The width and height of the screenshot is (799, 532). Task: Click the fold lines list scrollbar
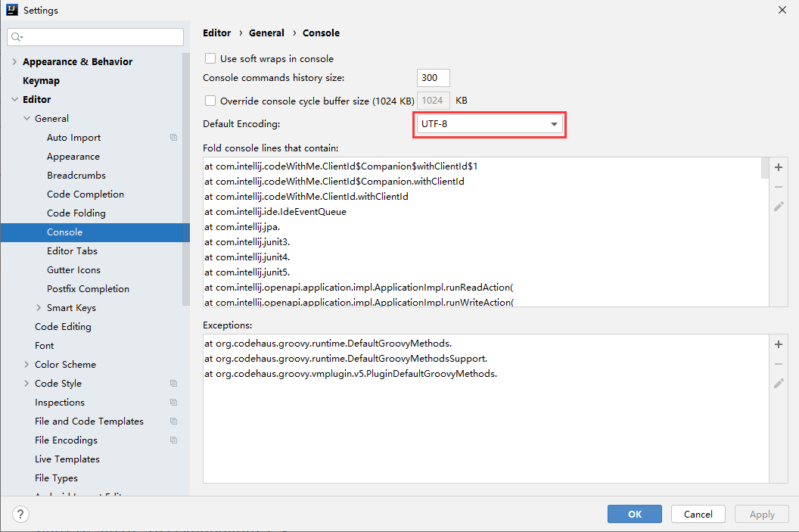point(764,168)
